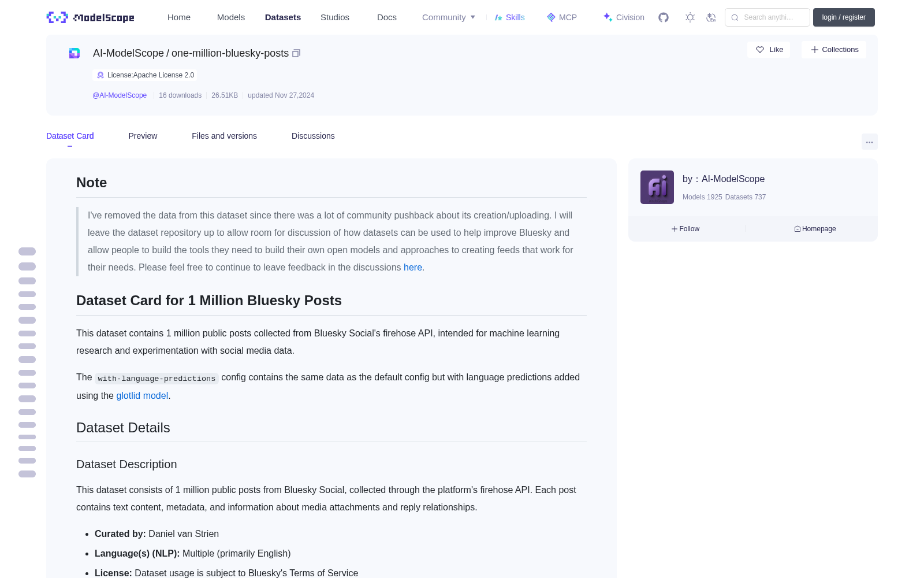Image resolution: width=924 pixels, height=578 pixels.
Task: Click the 26.51KB size label
Action: pyautogui.click(x=225, y=95)
